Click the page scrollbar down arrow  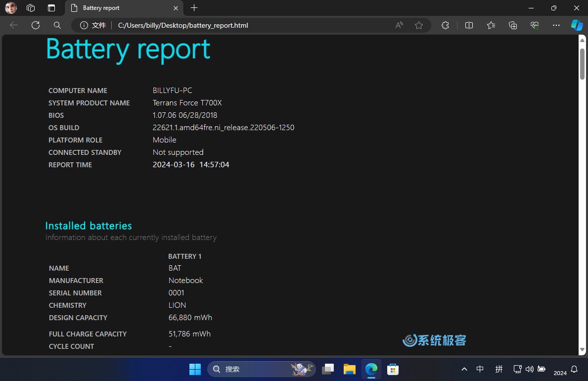[582, 350]
